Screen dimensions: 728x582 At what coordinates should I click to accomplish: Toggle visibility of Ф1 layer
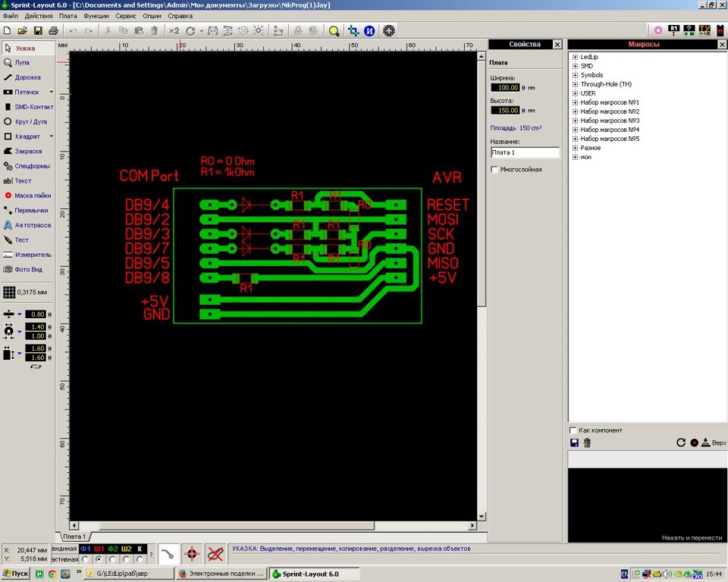(x=86, y=549)
